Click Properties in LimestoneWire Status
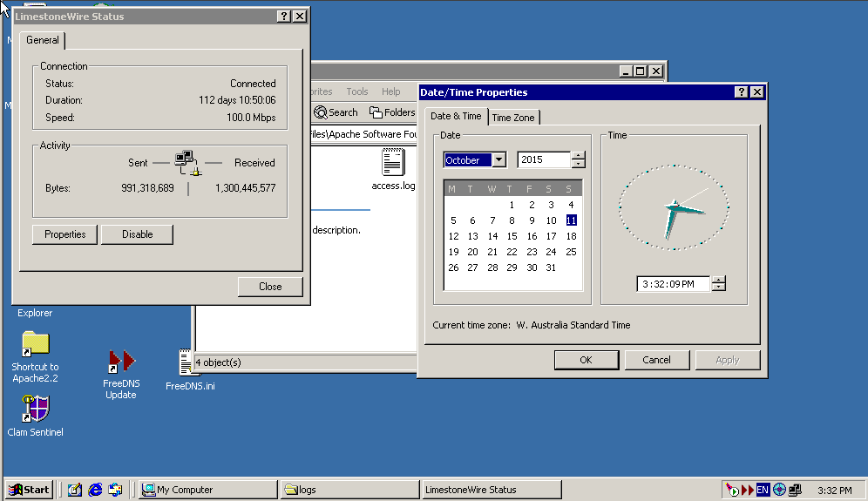The height and width of the screenshot is (501, 868). coord(64,234)
